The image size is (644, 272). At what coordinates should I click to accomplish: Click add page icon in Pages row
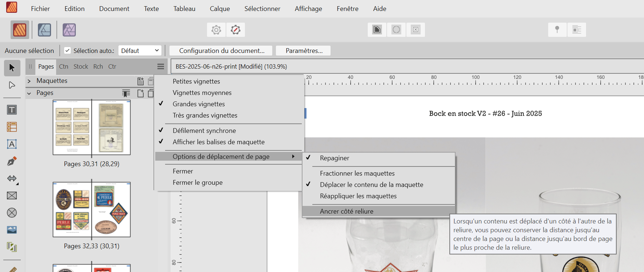pyautogui.click(x=141, y=93)
